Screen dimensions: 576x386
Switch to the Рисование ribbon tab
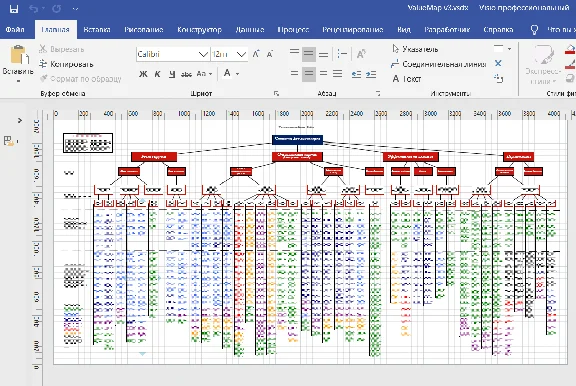144,30
